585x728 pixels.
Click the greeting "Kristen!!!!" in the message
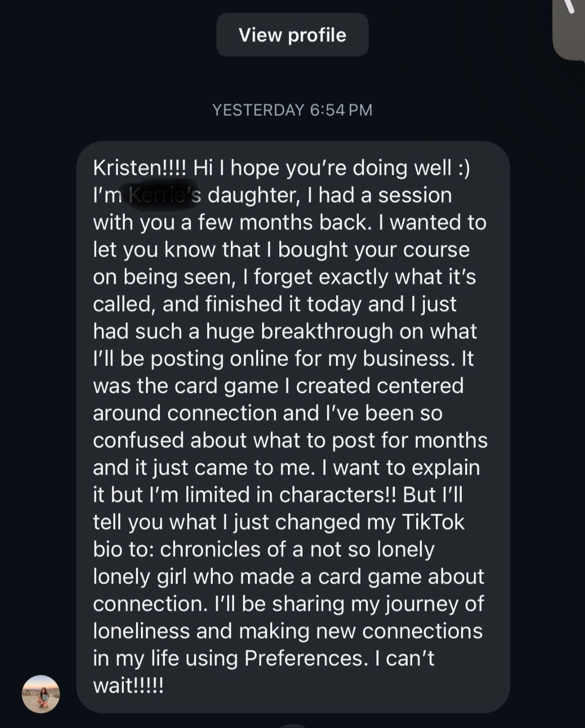[140, 168]
